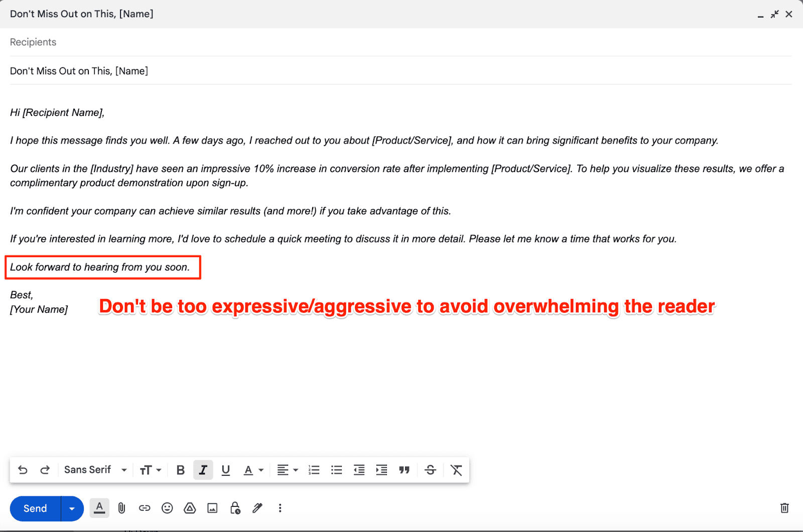
Task: Insert a photo into the email
Action: [x=212, y=508]
